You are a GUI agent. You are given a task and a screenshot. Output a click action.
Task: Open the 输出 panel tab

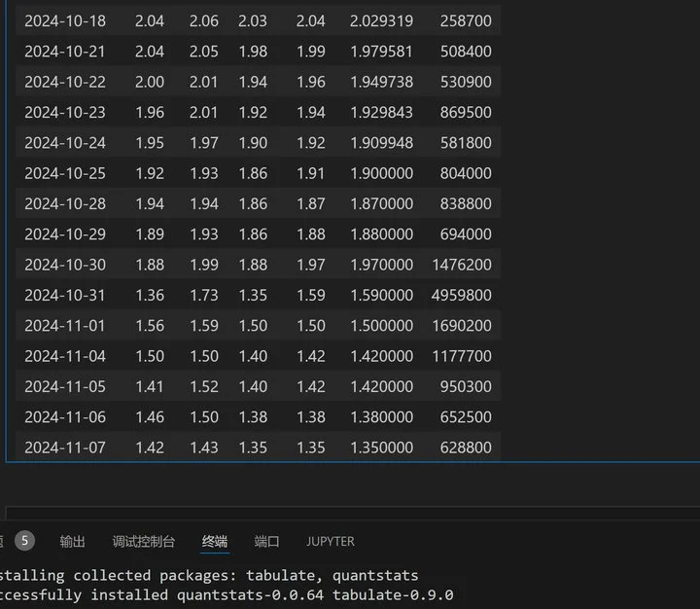pyautogui.click(x=72, y=542)
